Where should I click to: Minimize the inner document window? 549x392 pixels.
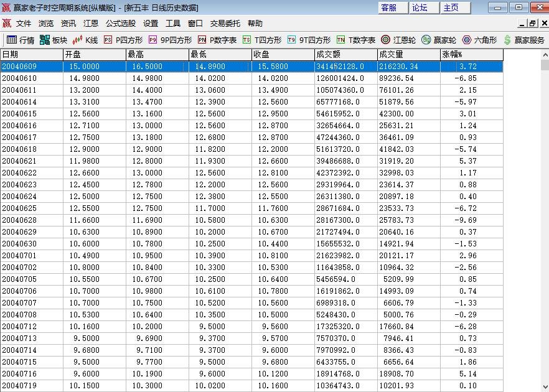[x=522, y=24]
